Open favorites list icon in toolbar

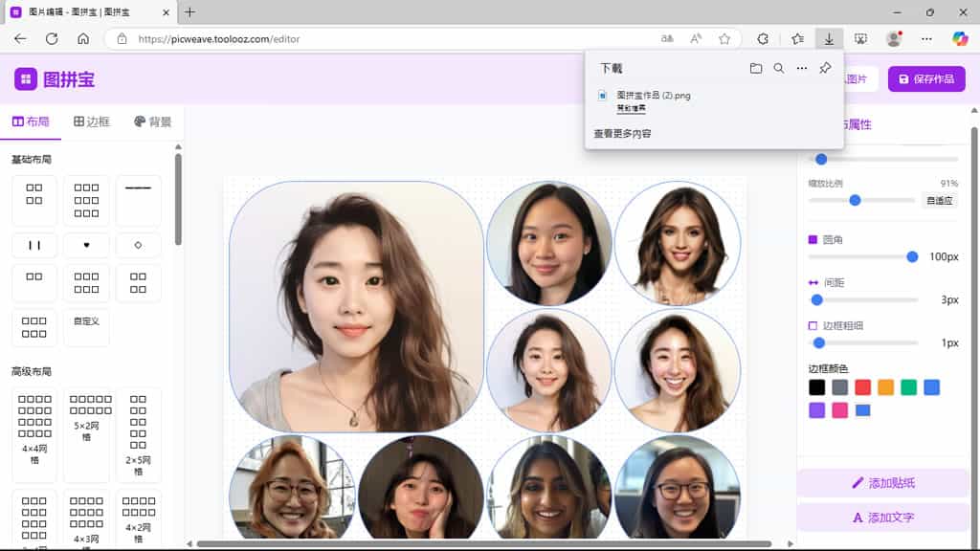(x=797, y=38)
